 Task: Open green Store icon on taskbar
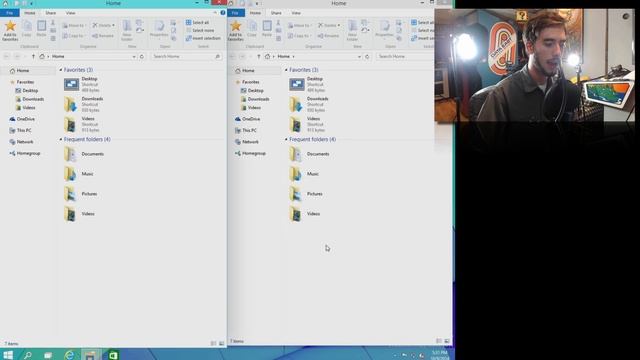tap(113, 355)
